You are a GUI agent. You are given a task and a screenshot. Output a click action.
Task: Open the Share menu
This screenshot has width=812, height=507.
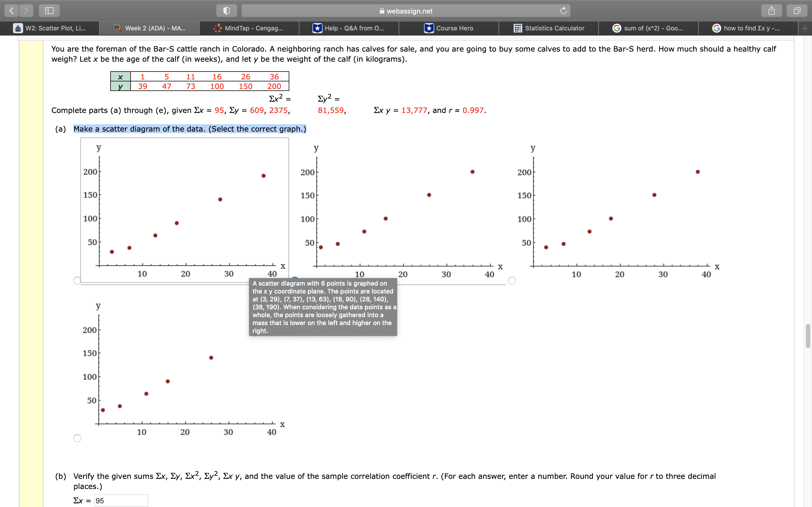771,10
